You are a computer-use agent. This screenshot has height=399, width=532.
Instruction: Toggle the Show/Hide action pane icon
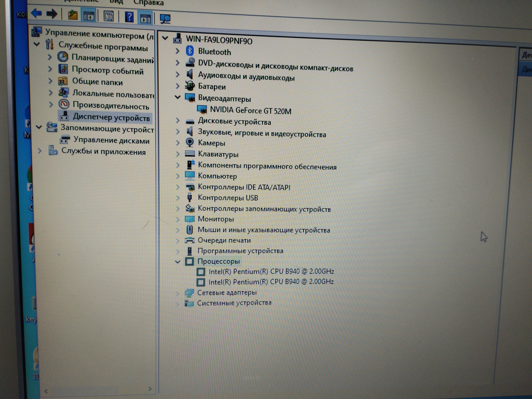click(145, 18)
